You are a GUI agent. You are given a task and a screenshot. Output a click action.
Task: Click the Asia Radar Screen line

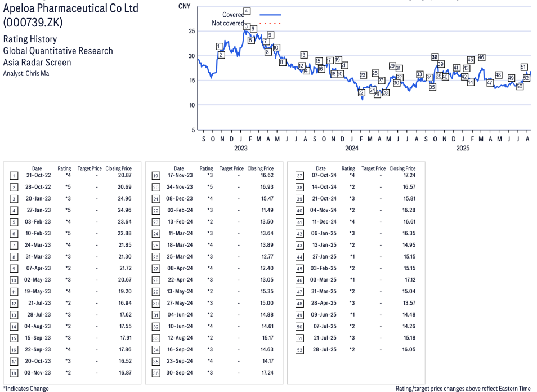tap(37, 63)
